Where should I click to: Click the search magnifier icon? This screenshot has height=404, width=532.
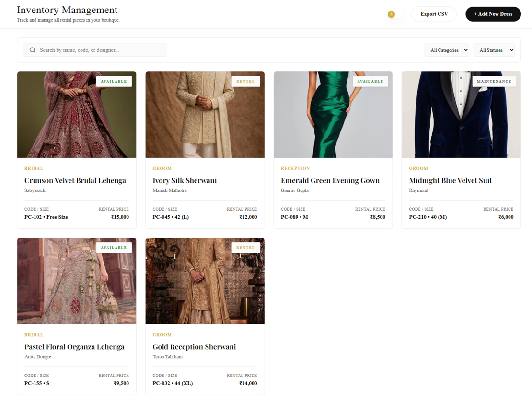[x=32, y=50]
